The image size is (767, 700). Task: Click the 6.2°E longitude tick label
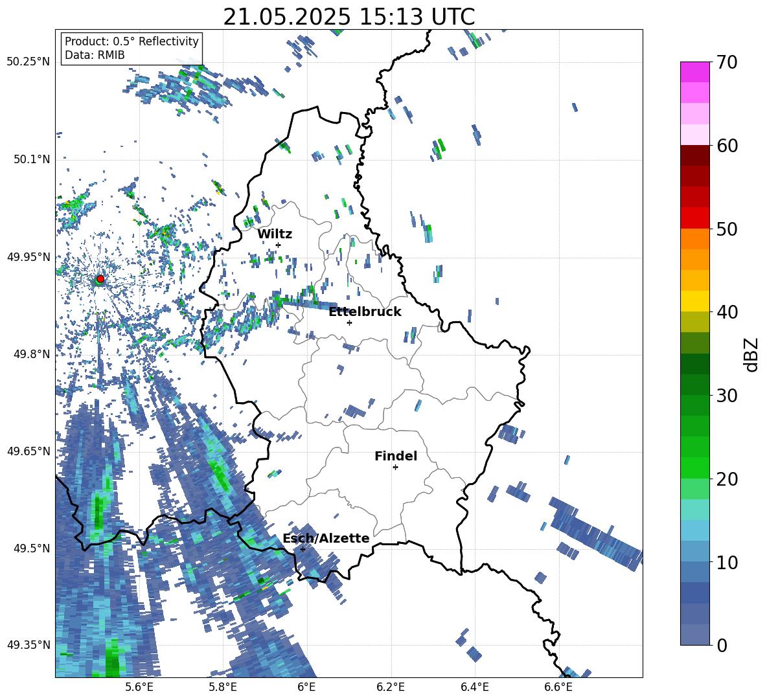[x=391, y=687]
